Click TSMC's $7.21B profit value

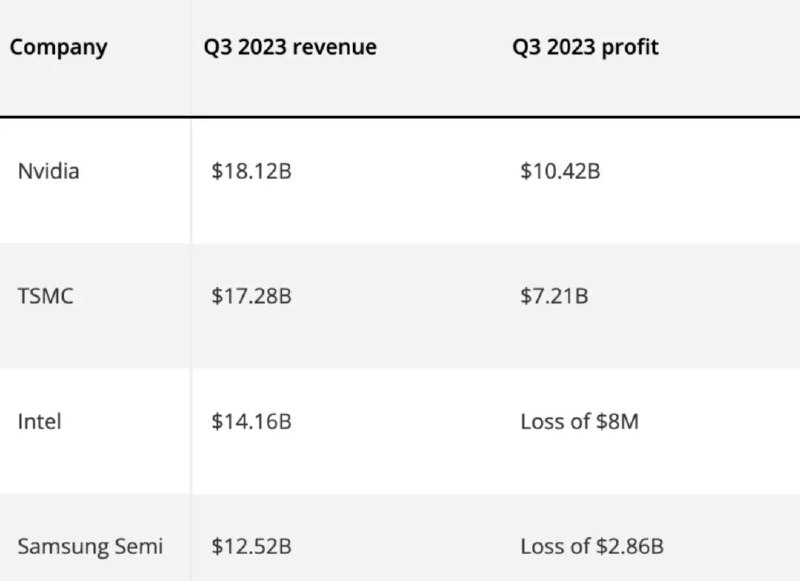(554, 296)
